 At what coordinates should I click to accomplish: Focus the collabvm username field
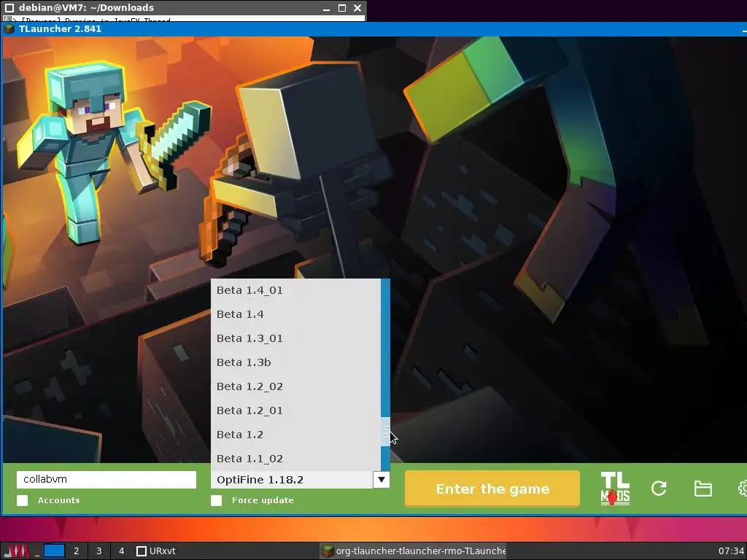pyautogui.click(x=107, y=480)
